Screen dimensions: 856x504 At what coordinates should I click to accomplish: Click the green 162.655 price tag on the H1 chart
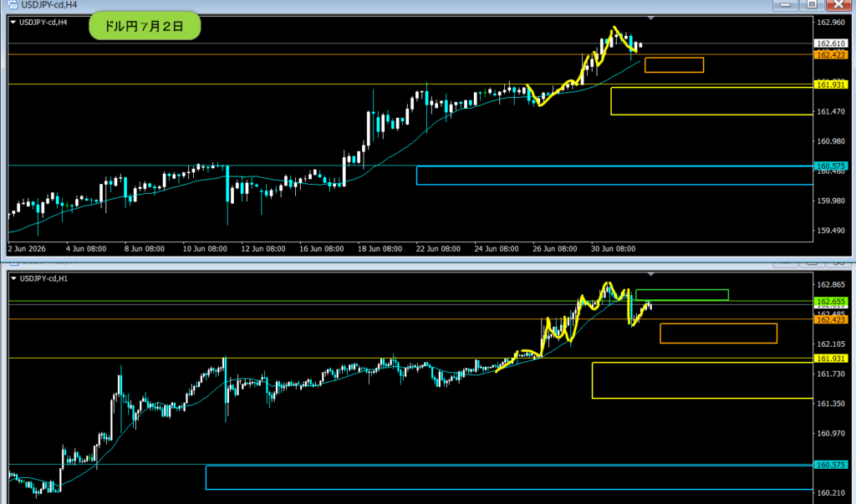pyautogui.click(x=831, y=302)
